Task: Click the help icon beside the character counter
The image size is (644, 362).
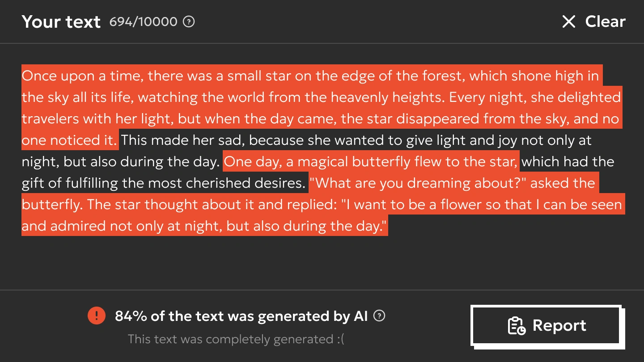Action: pyautogui.click(x=189, y=21)
